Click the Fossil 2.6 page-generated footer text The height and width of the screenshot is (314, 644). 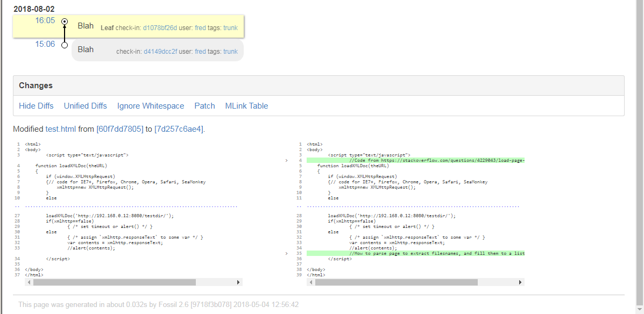coord(159,304)
